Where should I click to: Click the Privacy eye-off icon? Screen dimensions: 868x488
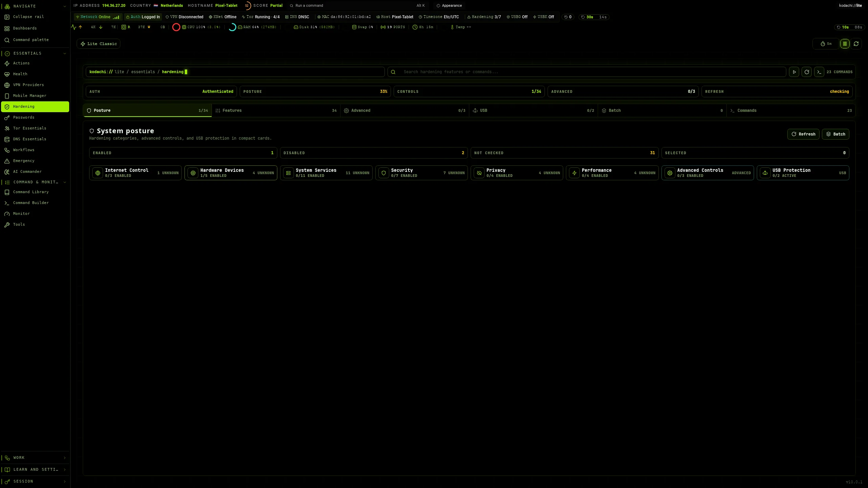[479, 173]
